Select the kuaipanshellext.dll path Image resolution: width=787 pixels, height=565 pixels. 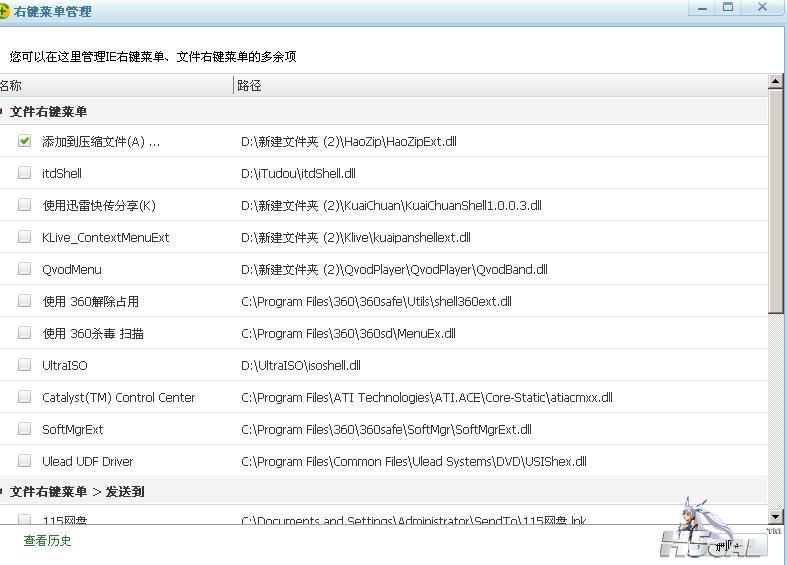[x=355, y=237]
